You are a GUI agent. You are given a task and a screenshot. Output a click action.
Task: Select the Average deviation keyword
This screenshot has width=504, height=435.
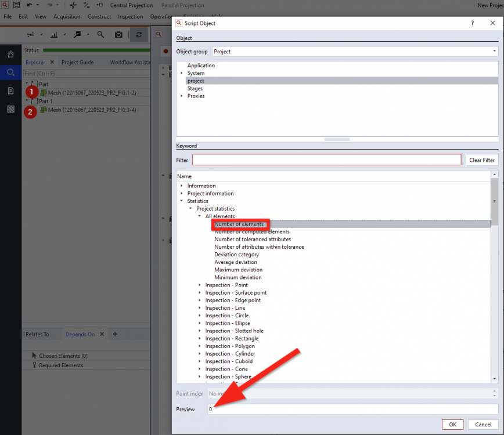(235, 262)
